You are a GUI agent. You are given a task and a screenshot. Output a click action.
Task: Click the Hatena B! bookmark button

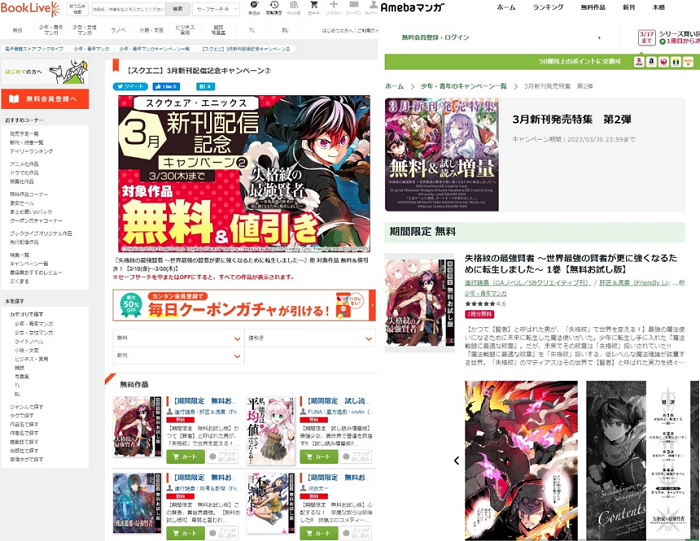tap(205, 87)
